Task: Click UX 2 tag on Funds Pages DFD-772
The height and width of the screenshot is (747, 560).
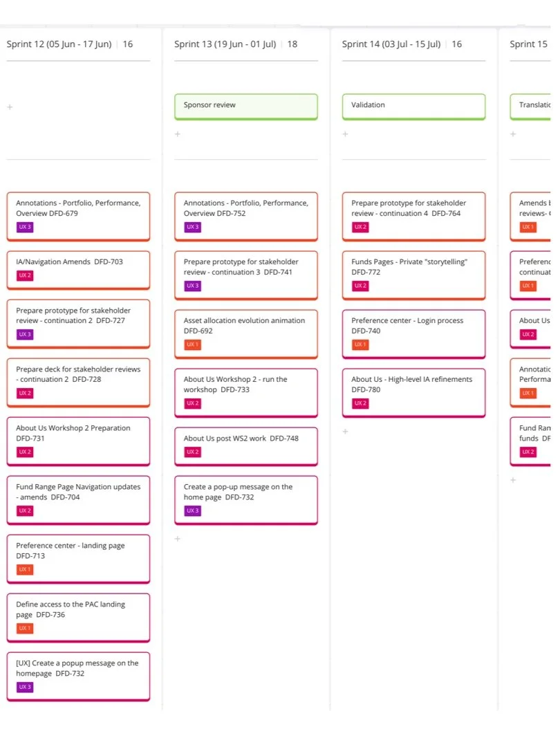Action: 360,286
